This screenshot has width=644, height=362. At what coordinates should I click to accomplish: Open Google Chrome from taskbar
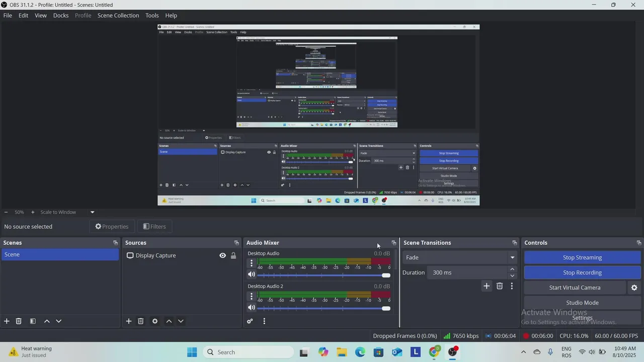[434, 352]
